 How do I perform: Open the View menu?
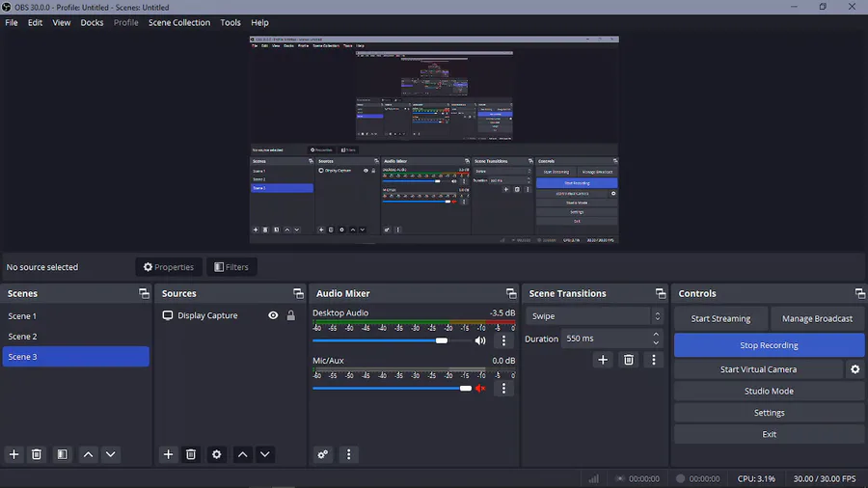click(62, 23)
